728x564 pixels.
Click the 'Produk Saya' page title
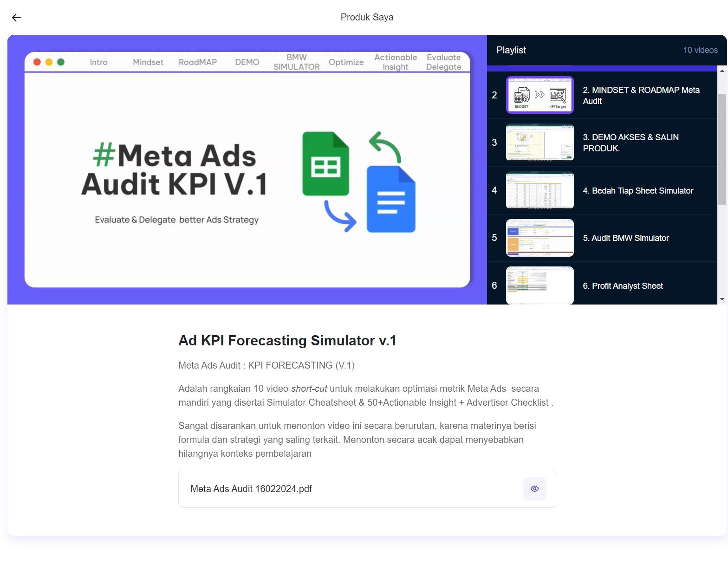point(367,17)
